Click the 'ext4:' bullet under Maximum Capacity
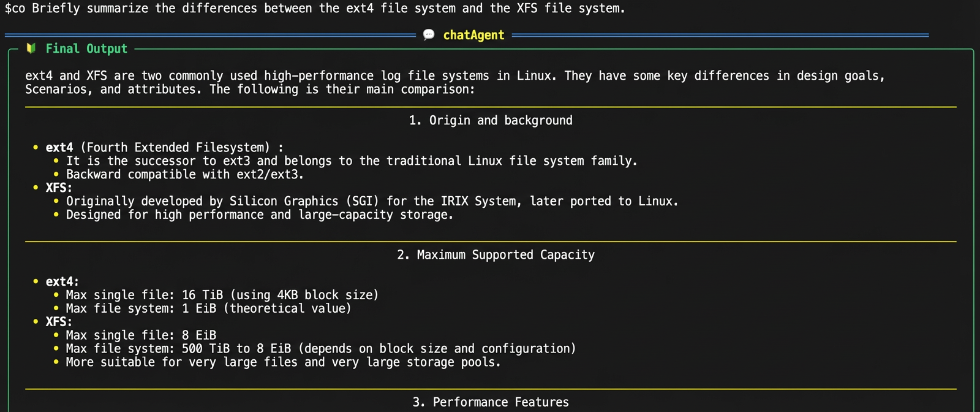 coord(62,281)
